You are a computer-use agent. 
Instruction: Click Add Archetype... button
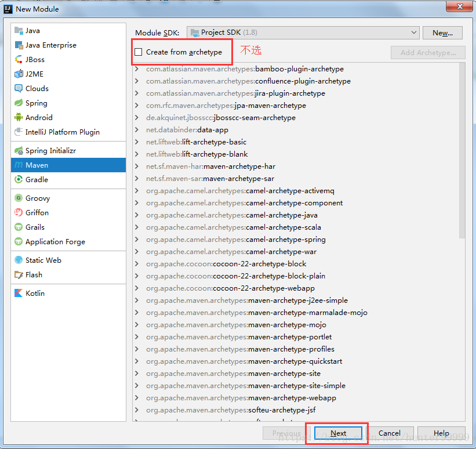pos(428,53)
